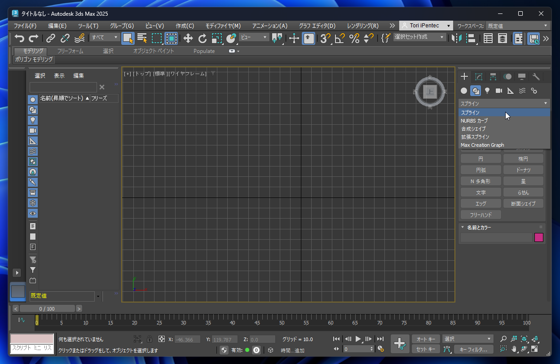560x364 pixels.
Task: Click the 円 shape button
Action: [x=481, y=159]
